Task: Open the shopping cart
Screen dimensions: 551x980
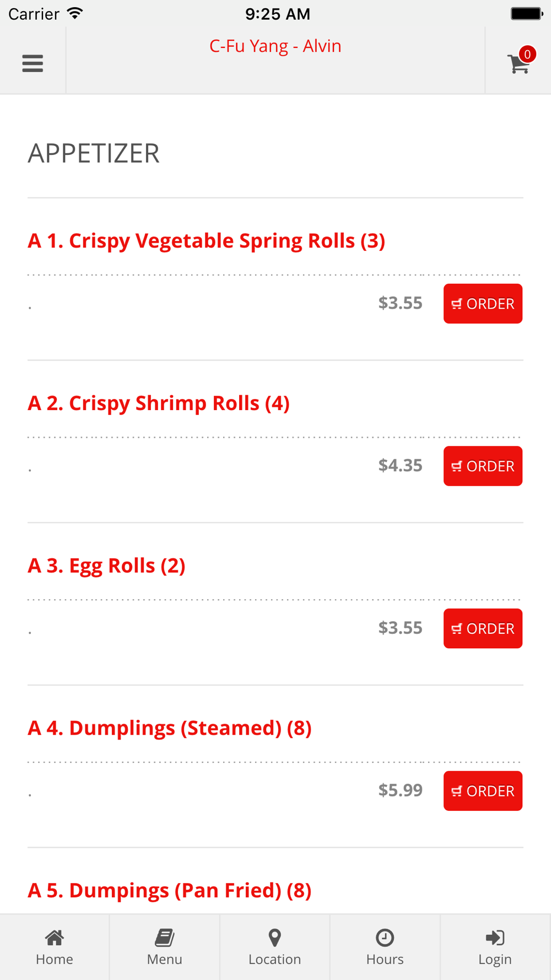Action: (x=518, y=64)
